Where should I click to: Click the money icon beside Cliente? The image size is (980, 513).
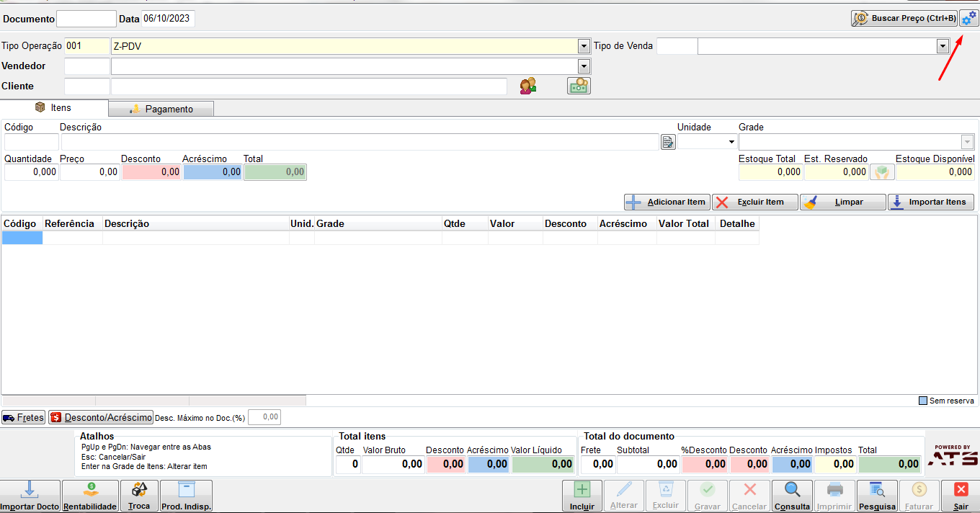(579, 86)
